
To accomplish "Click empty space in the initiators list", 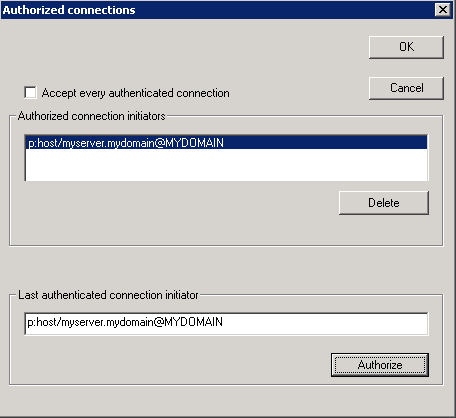I will click(226, 165).
